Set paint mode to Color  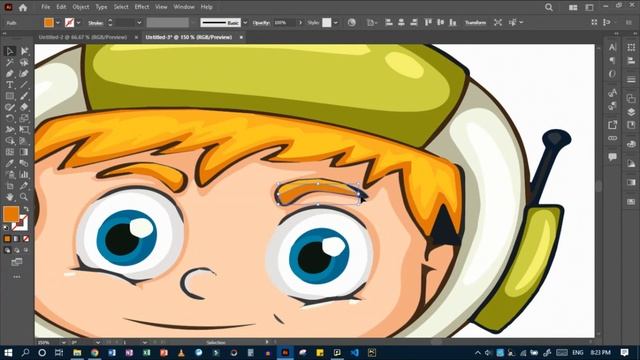pos(7,239)
